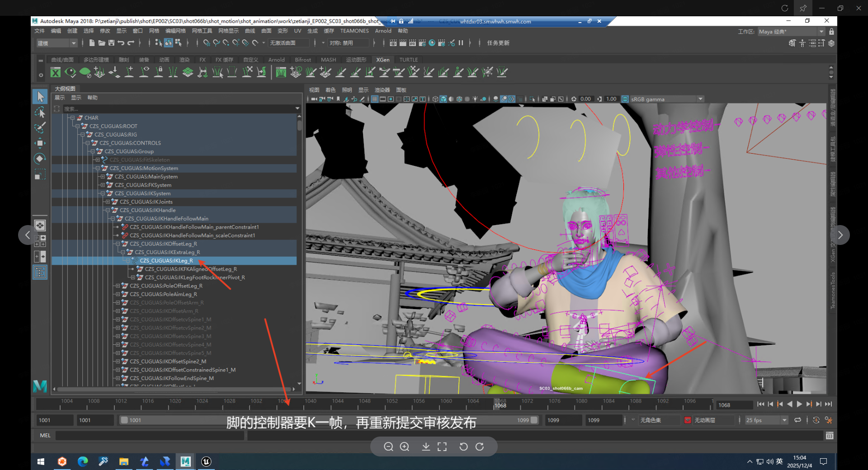868x470 pixels.
Task: Click the Paint Selection tool
Action: (x=40, y=127)
